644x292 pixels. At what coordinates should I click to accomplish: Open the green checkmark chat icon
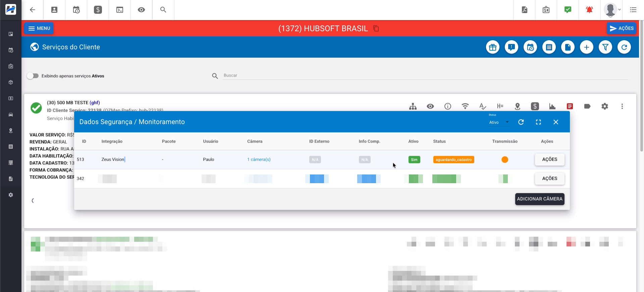pyautogui.click(x=568, y=10)
